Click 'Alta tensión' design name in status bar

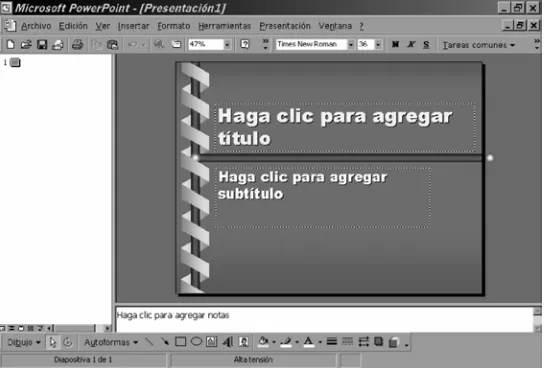click(x=253, y=360)
